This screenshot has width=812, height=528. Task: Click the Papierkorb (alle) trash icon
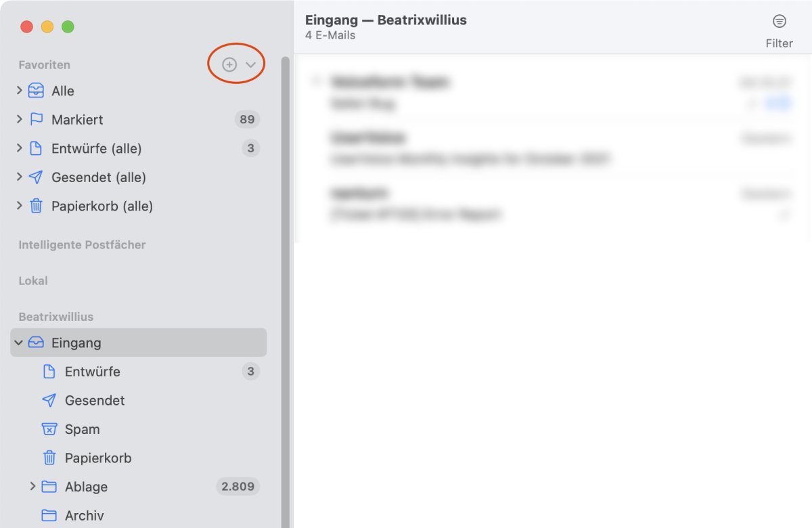click(36, 206)
